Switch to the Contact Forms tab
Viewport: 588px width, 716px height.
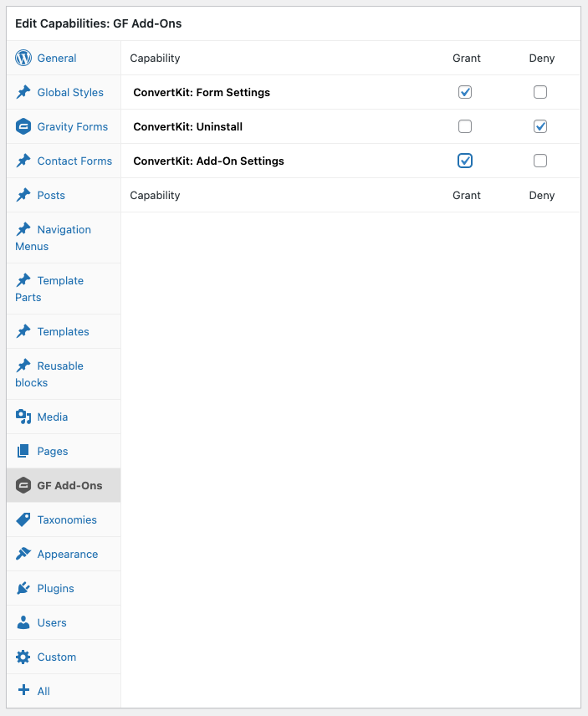point(64,161)
